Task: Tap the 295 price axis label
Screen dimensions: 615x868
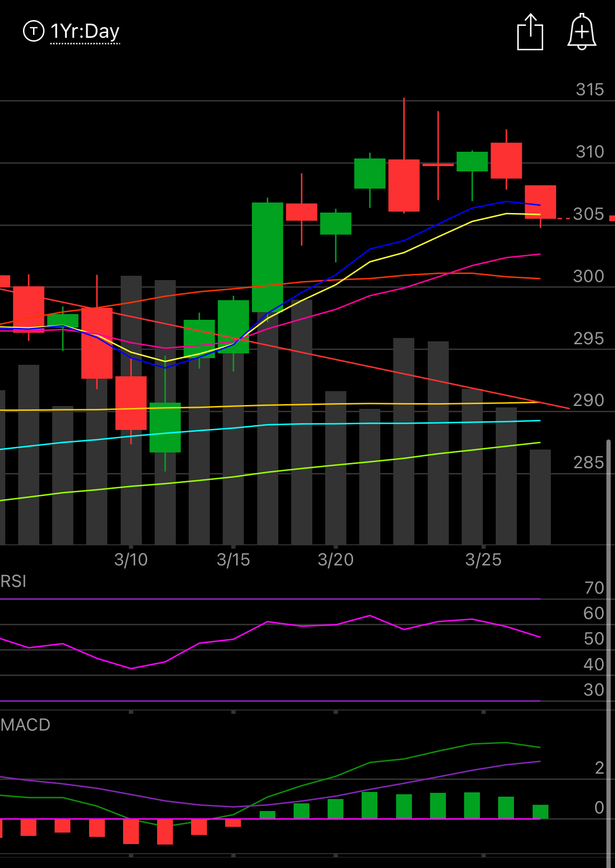Action: coord(589,338)
